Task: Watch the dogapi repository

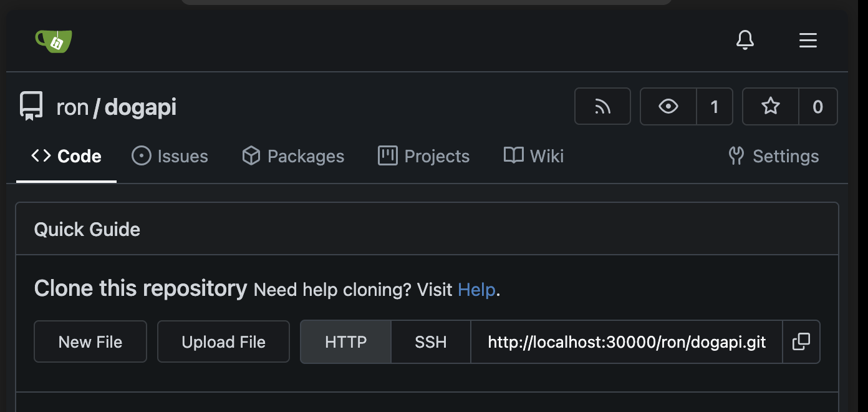Action: click(668, 107)
